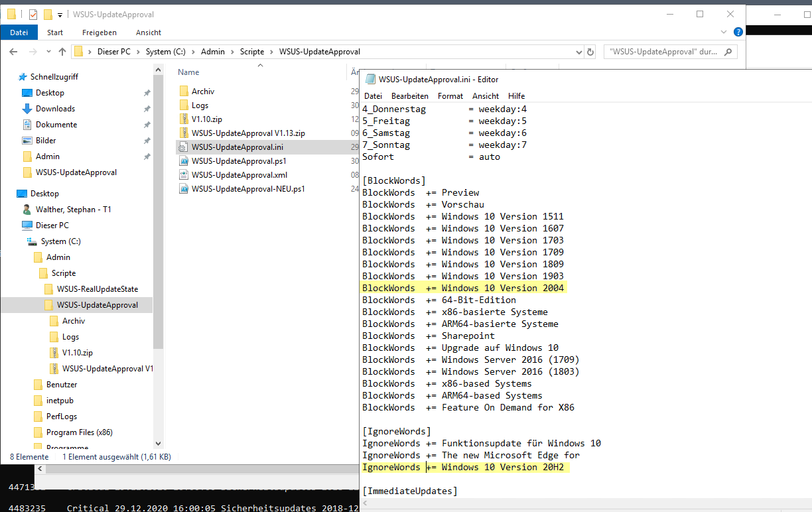812x512 pixels.
Task: Select Benutzer folder in the tree
Action: [62, 385]
